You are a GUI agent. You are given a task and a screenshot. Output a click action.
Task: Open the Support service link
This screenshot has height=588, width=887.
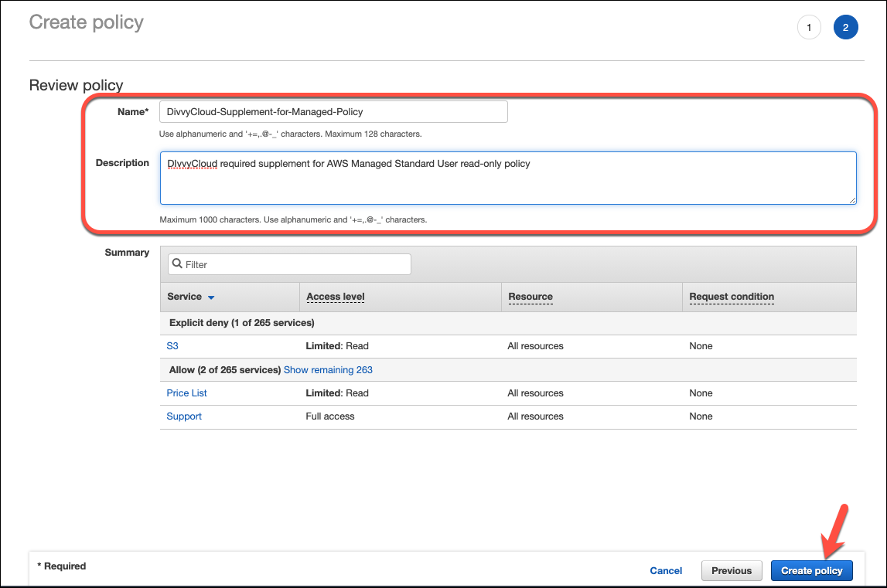pyautogui.click(x=184, y=416)
